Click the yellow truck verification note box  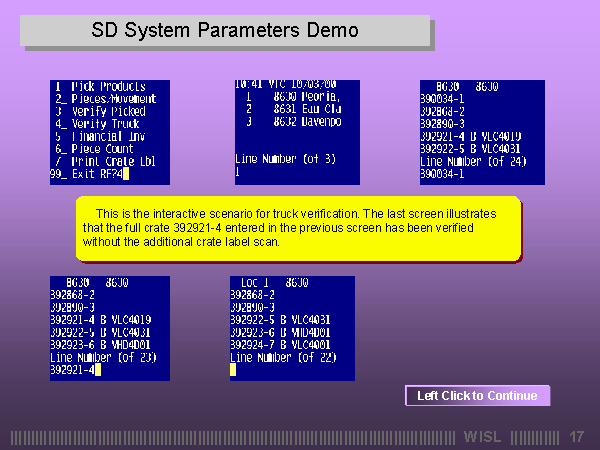coord(299,228)
